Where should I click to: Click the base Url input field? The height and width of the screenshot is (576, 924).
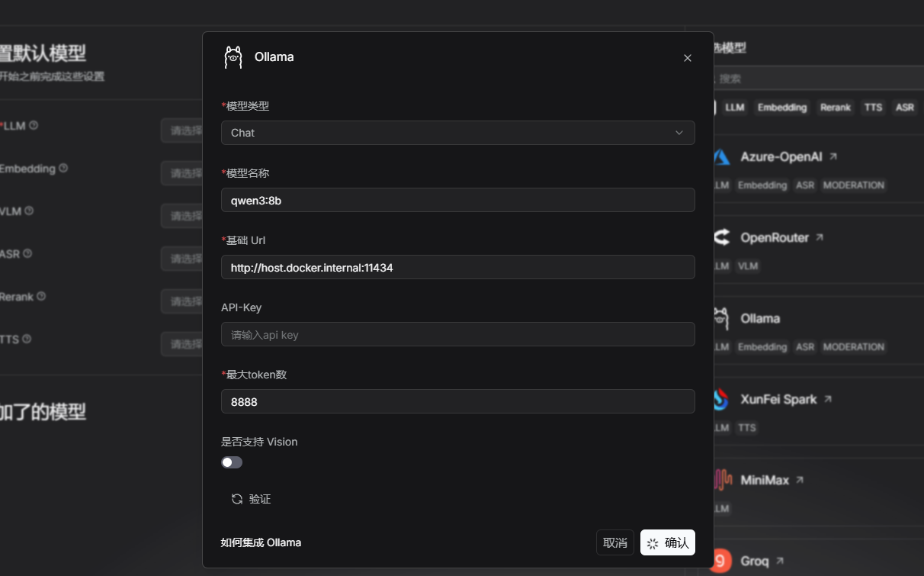tap(457, 267)
